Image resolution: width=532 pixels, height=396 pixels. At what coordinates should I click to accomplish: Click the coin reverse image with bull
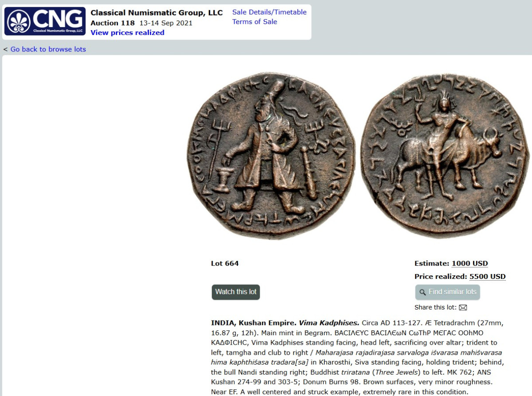(445, 156)
